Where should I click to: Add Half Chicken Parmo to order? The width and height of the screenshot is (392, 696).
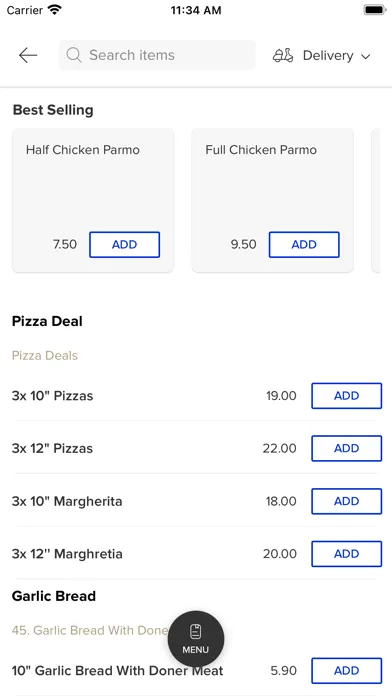pos(124,245)
